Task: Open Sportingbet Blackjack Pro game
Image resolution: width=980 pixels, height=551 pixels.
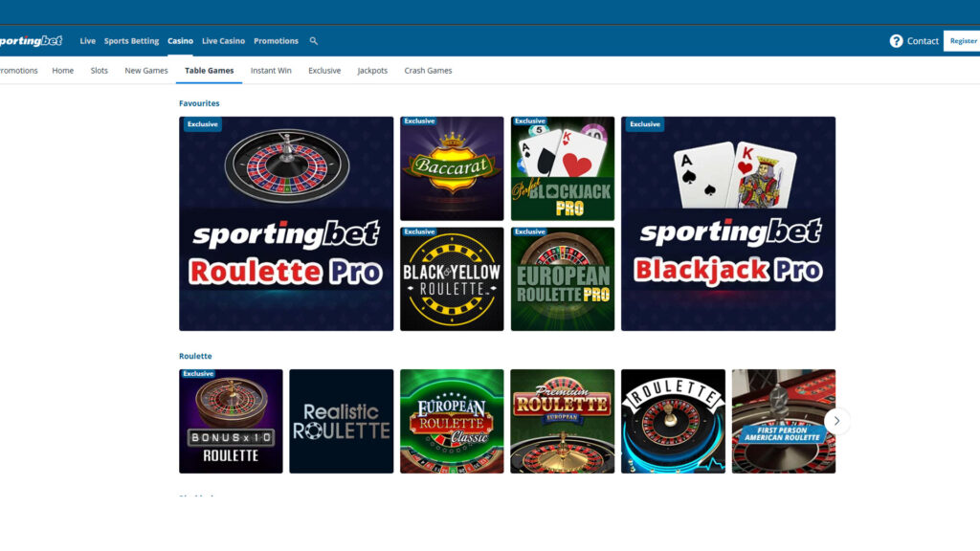Action: point(728,224)
